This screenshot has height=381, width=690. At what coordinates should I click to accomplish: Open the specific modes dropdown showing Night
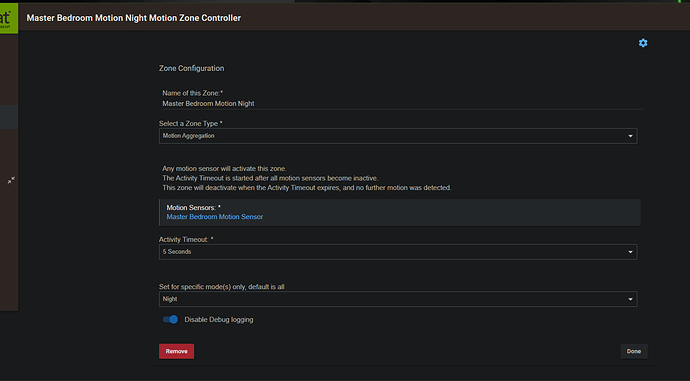click(398, 299)
